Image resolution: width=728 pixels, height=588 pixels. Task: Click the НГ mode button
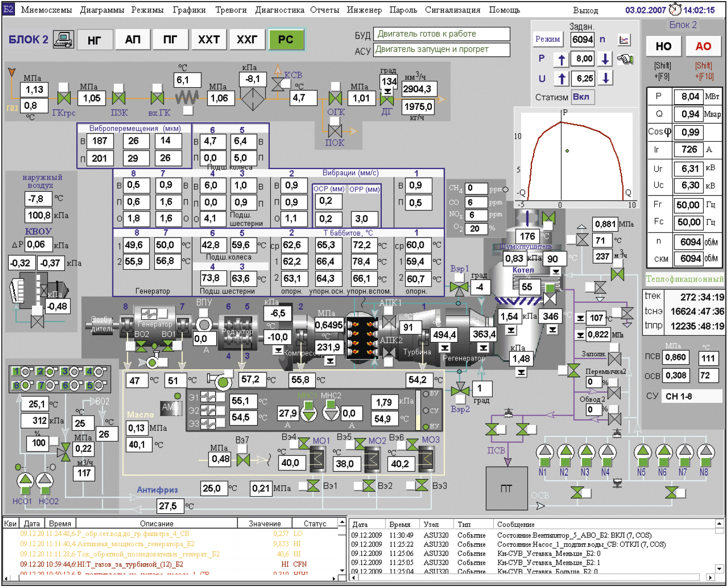95,40
